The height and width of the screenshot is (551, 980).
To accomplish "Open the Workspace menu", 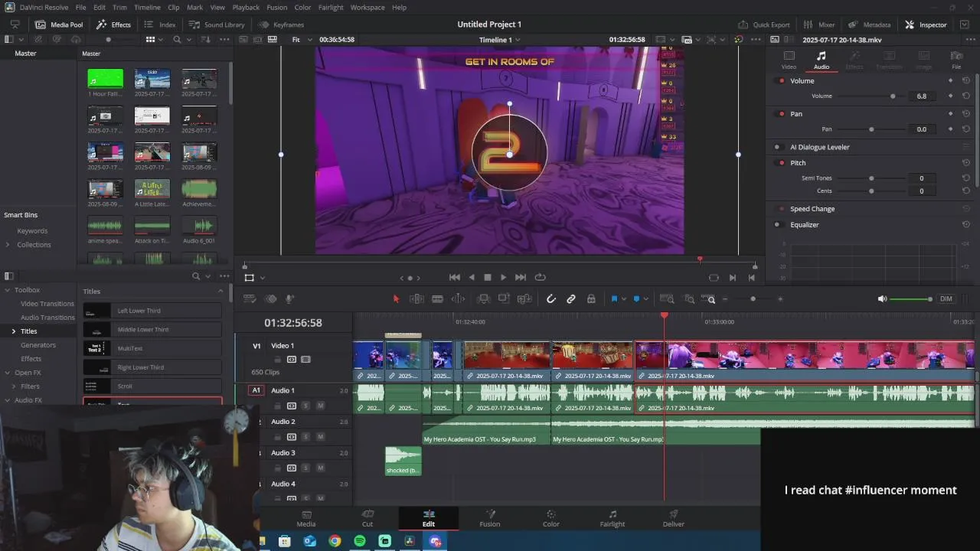I will click(x=367, y=7).
